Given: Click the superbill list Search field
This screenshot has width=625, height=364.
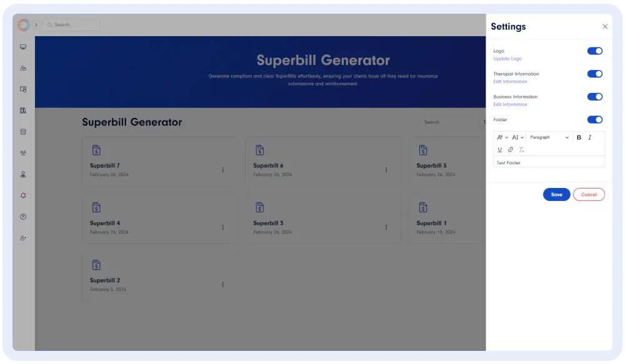Looking at the screenshot, I should tap(449, 122).
